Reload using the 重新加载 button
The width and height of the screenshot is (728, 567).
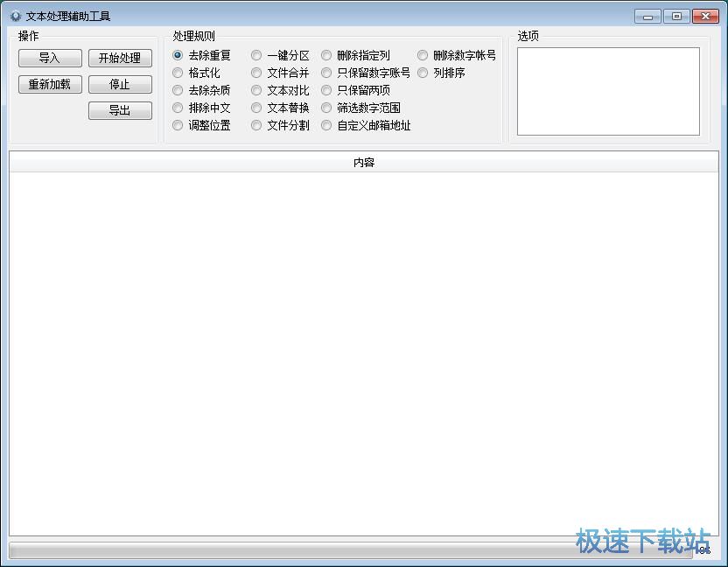pyautogui.click(x=50, y=85)
